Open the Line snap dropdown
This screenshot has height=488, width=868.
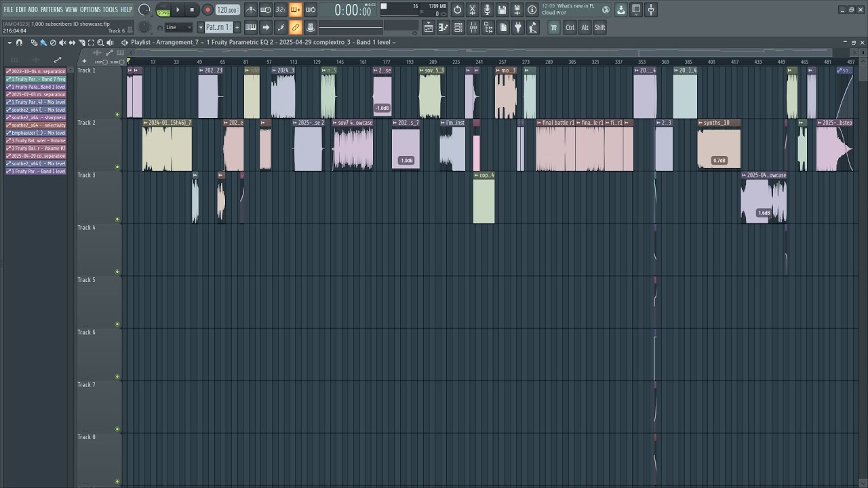pos(179,27)
